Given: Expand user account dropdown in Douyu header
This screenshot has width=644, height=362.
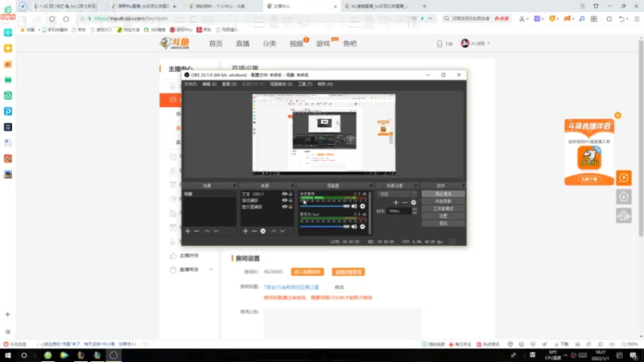Looking at the screenshot, I should 489,43.
